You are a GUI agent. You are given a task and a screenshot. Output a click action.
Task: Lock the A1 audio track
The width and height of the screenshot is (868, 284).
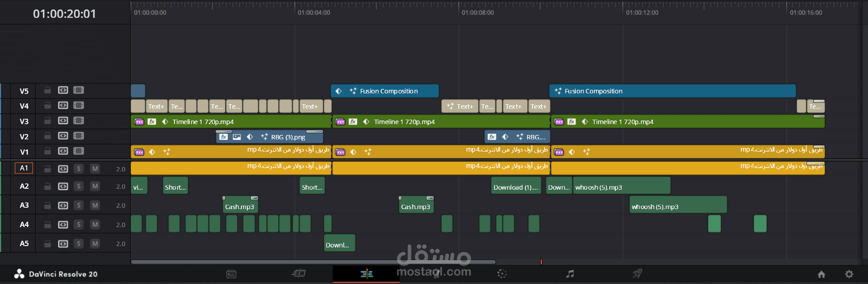pos(47,169)
